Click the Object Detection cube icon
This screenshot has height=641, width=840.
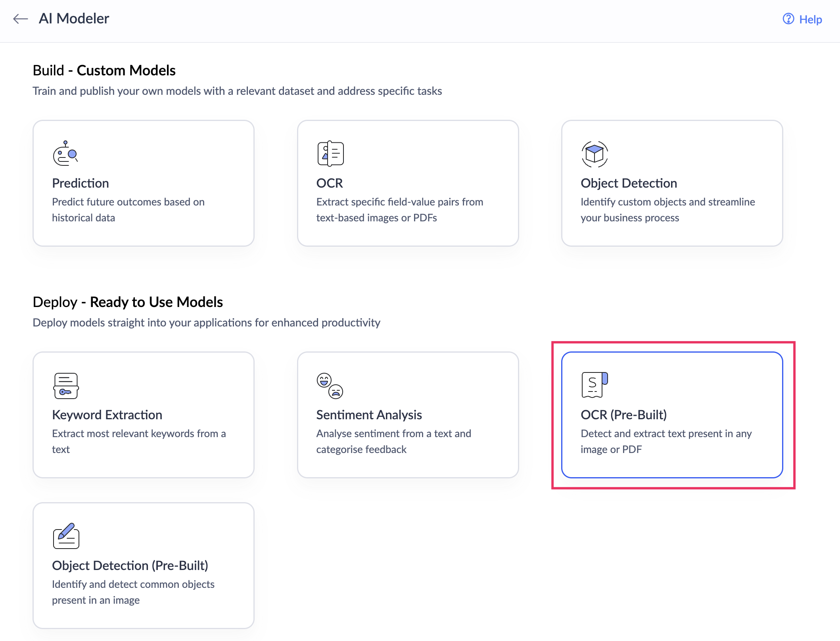point(594,154)
